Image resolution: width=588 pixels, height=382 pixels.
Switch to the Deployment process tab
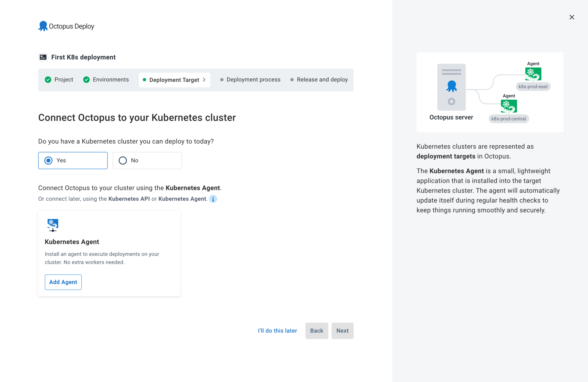pos(253,80)
